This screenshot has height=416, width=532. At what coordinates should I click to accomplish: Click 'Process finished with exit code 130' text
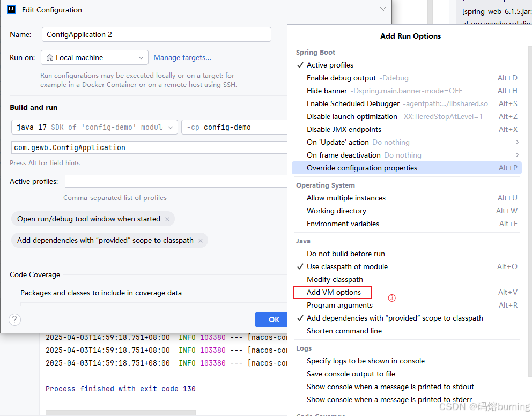pos(121,389)
